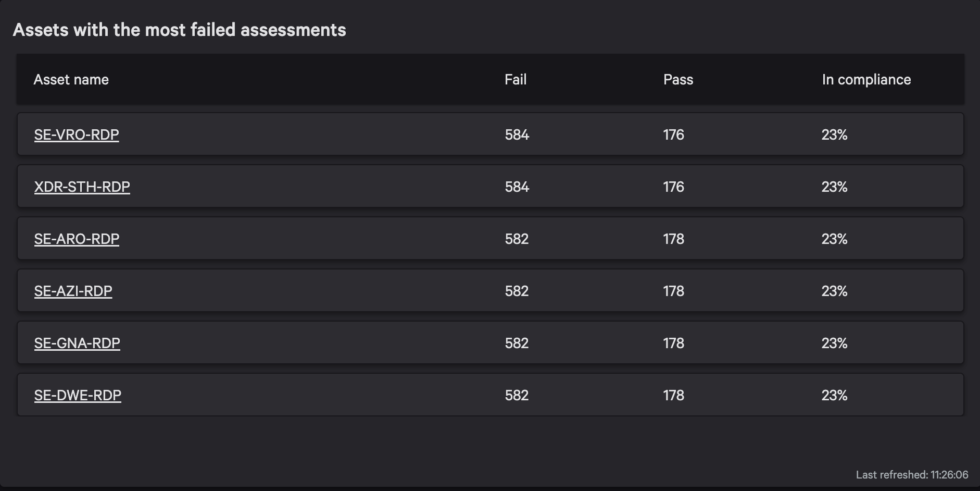This screenshot has height=491, width=980.
Task: Select the Pass value in SE-GNA-RDP row
Action: tap(673, 343)
